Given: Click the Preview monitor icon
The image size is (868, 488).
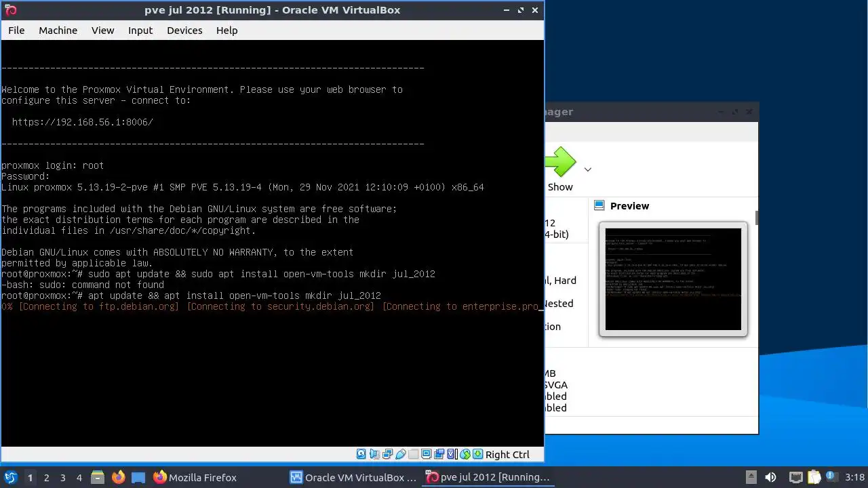Looking at the screenshot, I should coord(599,205).
